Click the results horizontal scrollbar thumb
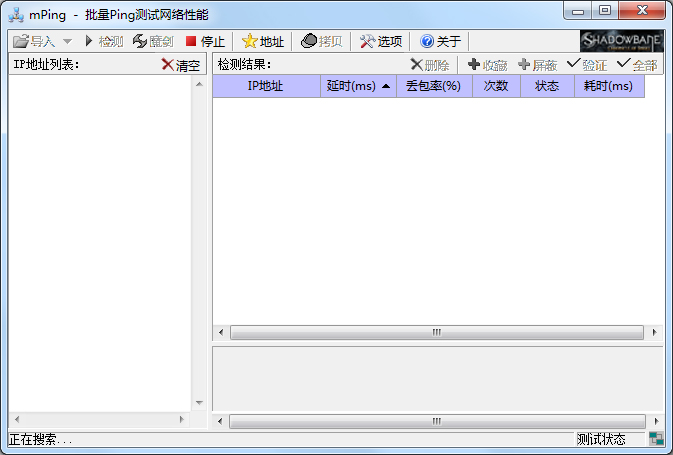This screenshot has height=455, width=673. (x=437, y=332)
